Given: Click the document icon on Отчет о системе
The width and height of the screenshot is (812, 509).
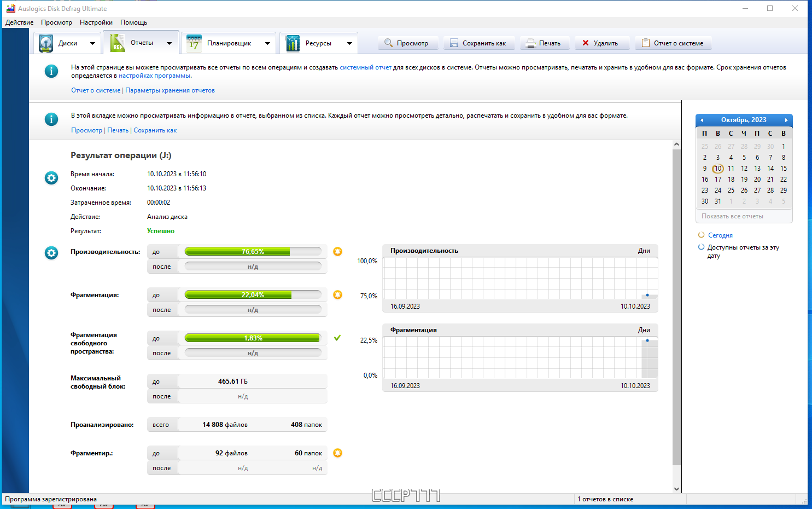Looking at the screenshot, I should point(646,43).
